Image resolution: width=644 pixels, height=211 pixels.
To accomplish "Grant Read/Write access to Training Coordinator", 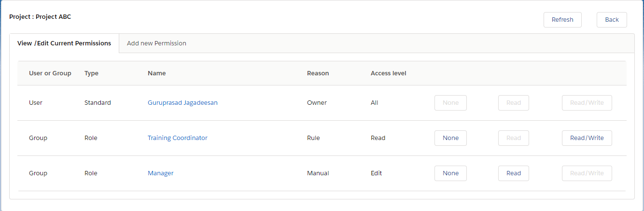I will tap(587, 138).
